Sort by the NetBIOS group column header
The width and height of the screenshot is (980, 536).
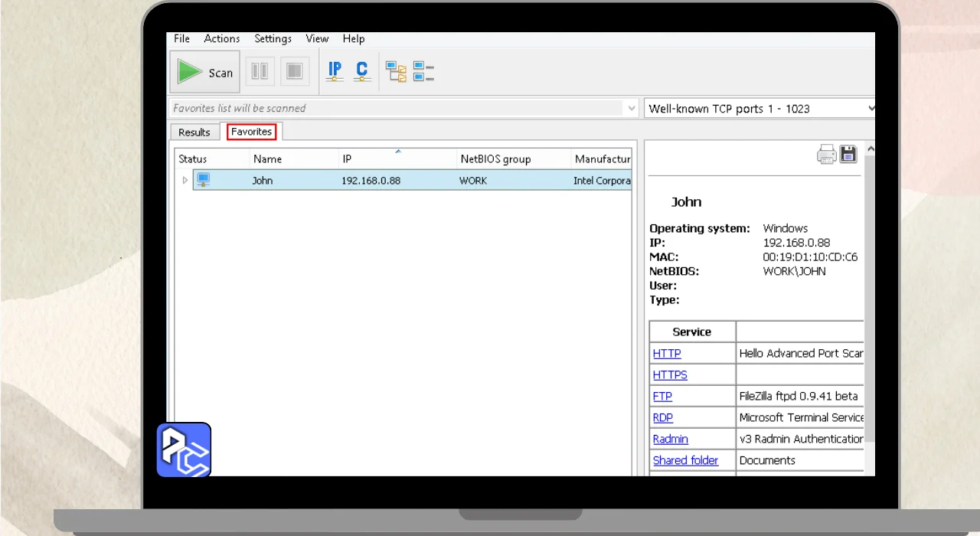pyautogui.click(x=495, y=159)
